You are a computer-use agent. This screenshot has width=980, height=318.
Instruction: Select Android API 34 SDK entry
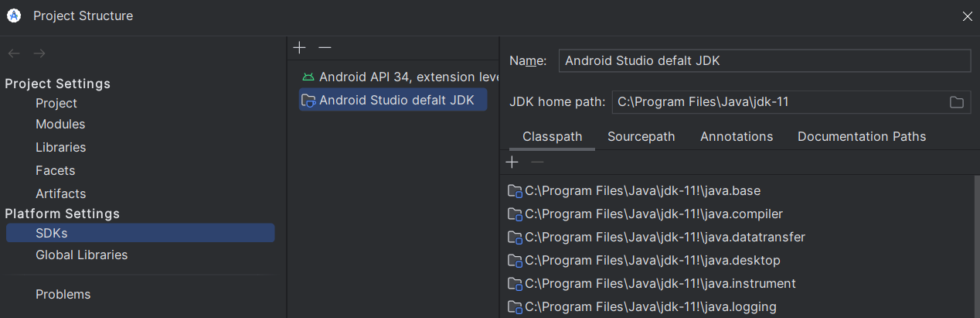[x=399, y=77]
